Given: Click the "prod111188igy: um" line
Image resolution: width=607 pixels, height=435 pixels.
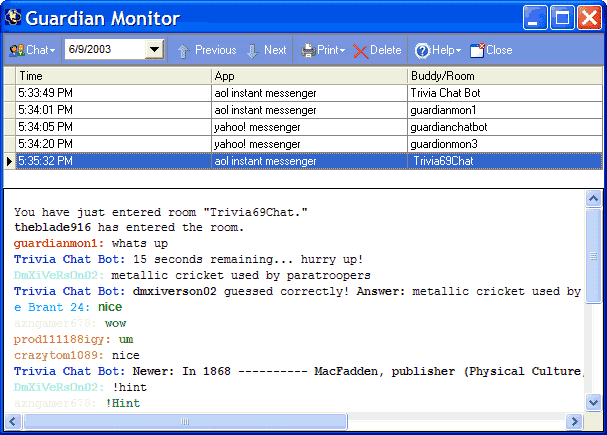Looking at the screenshot, I should pos(74,339).
